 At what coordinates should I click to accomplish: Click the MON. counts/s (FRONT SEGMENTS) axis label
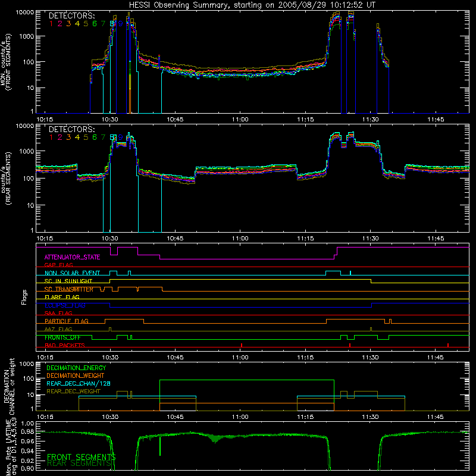click(x=6, y=62)
